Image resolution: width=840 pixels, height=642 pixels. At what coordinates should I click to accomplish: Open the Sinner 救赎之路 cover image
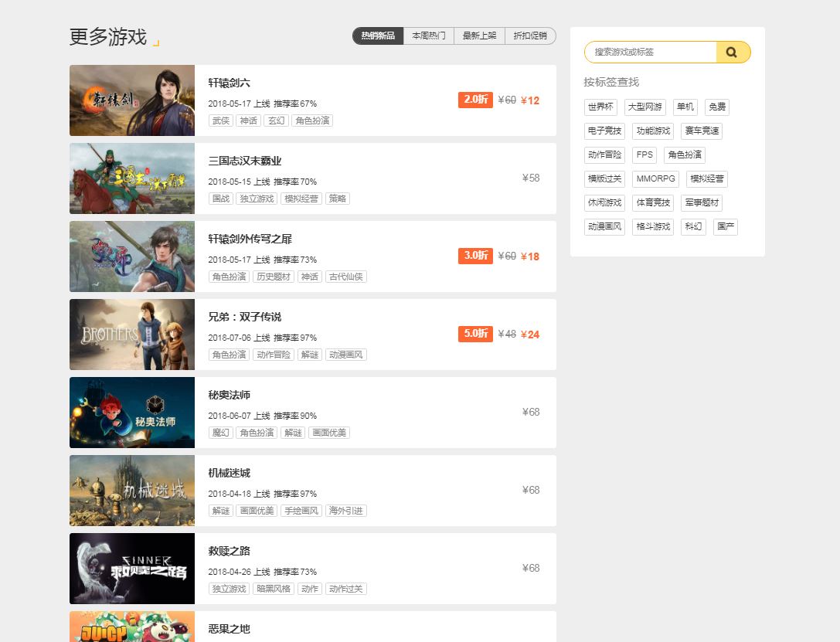(x=132, y=569)
